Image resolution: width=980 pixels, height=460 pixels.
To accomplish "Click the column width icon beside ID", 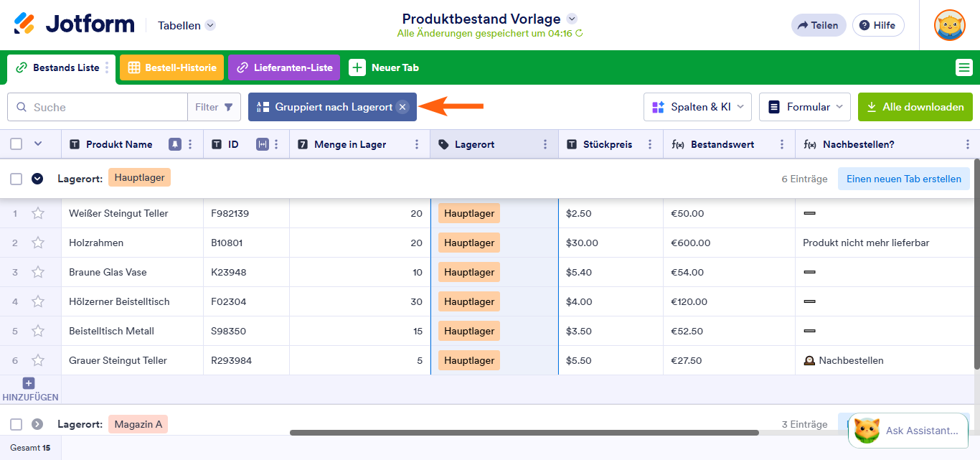I will pyautogui.click(x=262, y=144).
